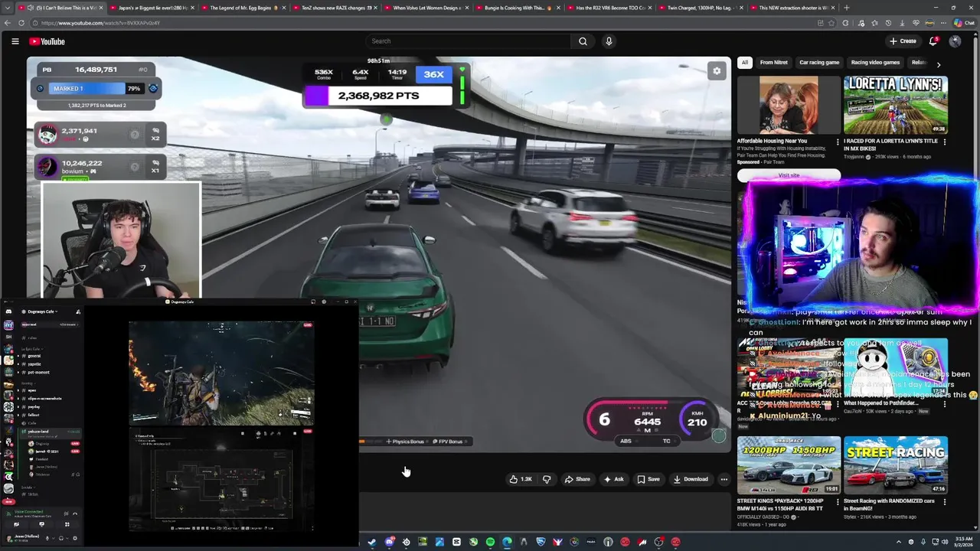Click the Download button under video
Image resolution: width=980 pixels, height=551 pixels.
click(x=691, y=479)
